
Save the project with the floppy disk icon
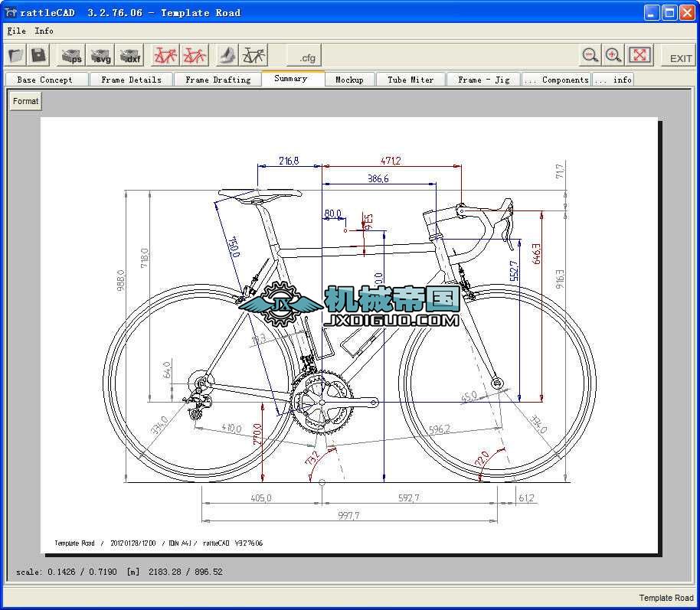[x=38, y=55]
